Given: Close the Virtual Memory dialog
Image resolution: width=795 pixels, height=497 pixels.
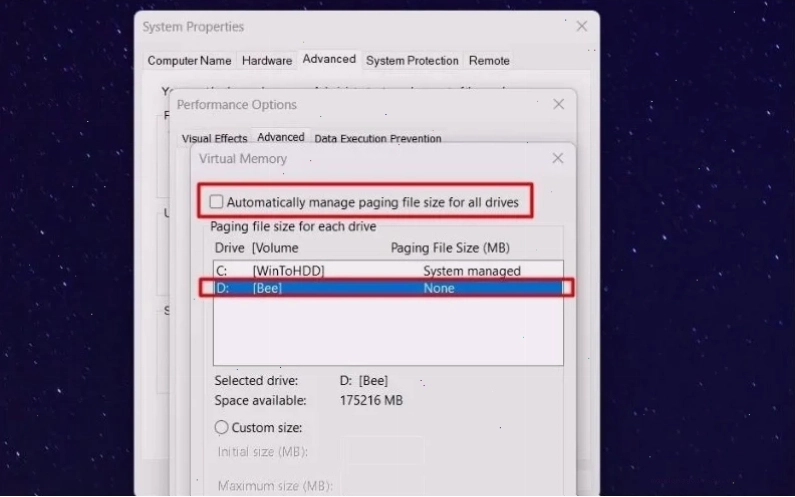Looking at the screenshot, I should tap(558, 159).
